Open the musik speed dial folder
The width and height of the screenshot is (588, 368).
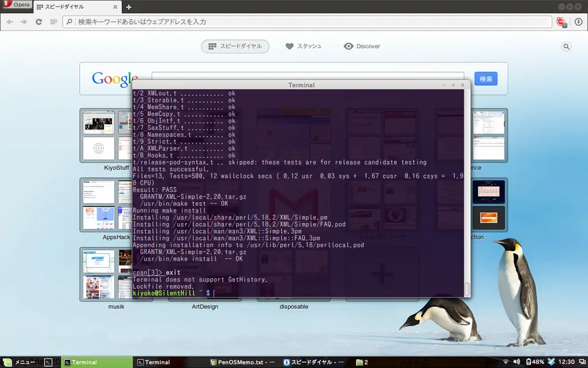click(x=106, y=274)
